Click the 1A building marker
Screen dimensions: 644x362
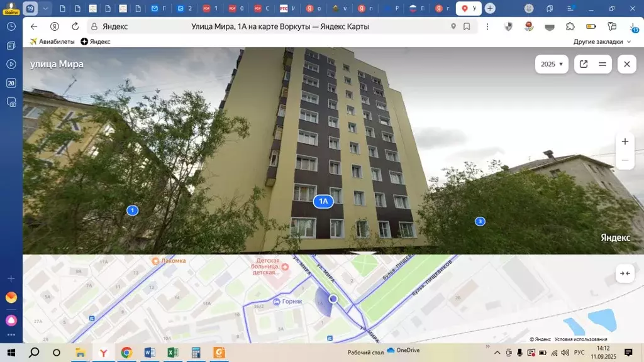point(323,201)
